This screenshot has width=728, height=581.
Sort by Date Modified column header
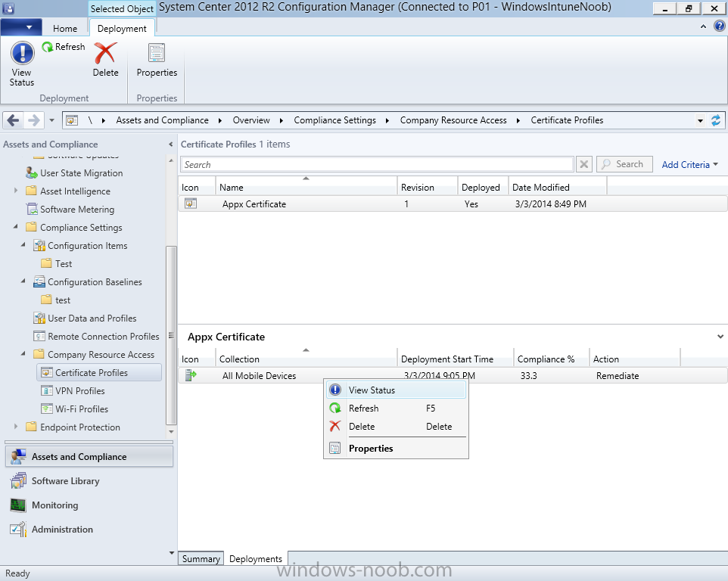click(557, 187)
